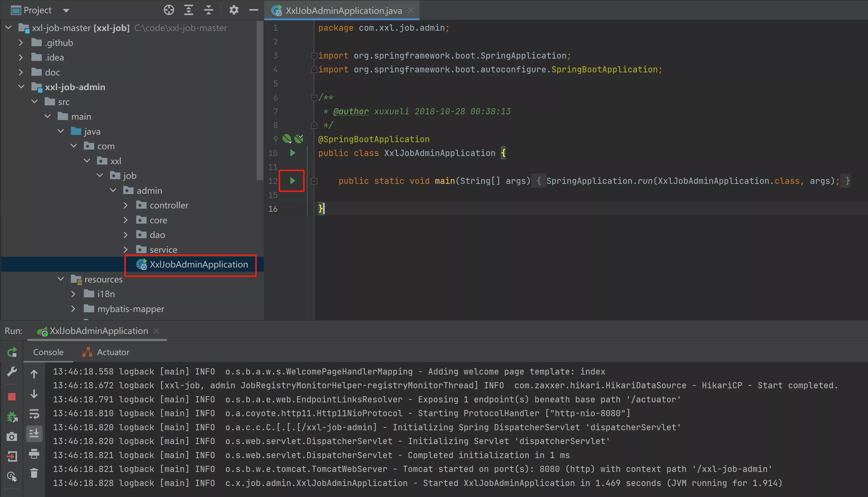Select XxlJobAdminApplication in project tree

[x=199, y=264]
